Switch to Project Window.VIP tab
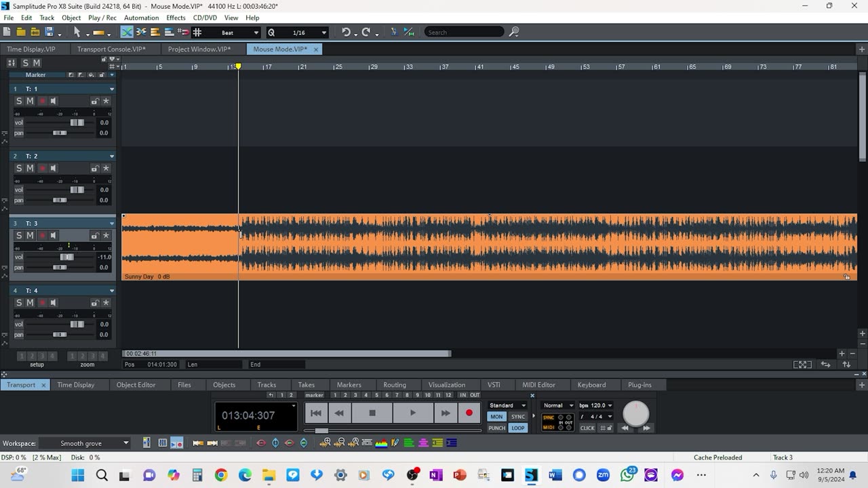This screenshot has width=868, height=488. pos(199,49)
